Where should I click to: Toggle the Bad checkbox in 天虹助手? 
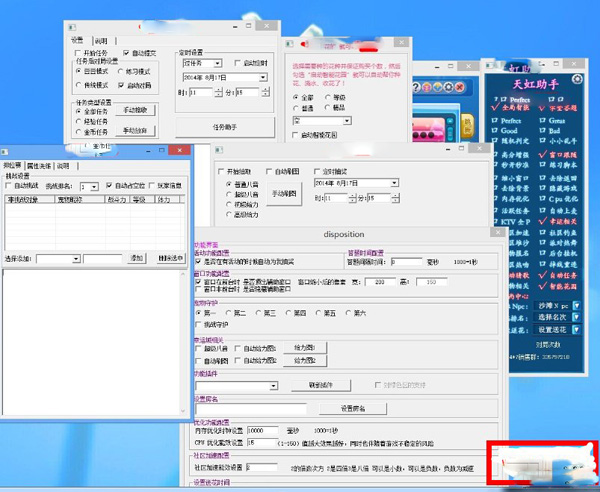542,130
